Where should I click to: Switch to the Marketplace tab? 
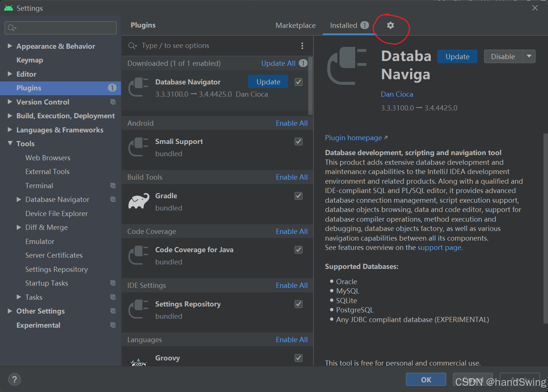point(296,25)
